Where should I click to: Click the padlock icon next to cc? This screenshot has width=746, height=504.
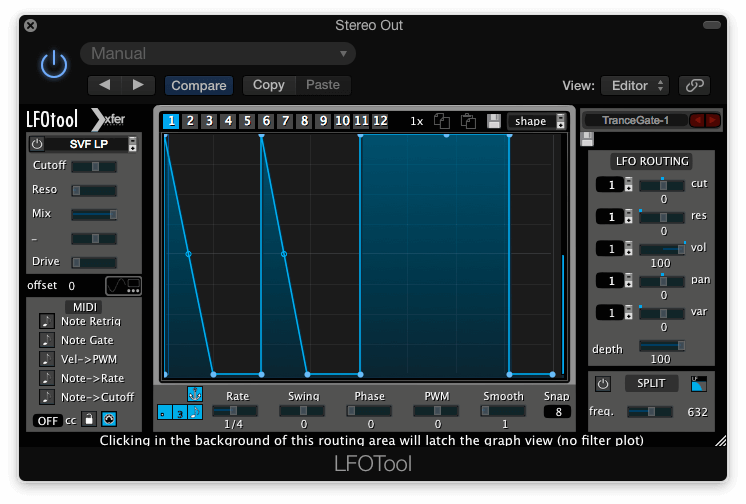pos(89,419)
